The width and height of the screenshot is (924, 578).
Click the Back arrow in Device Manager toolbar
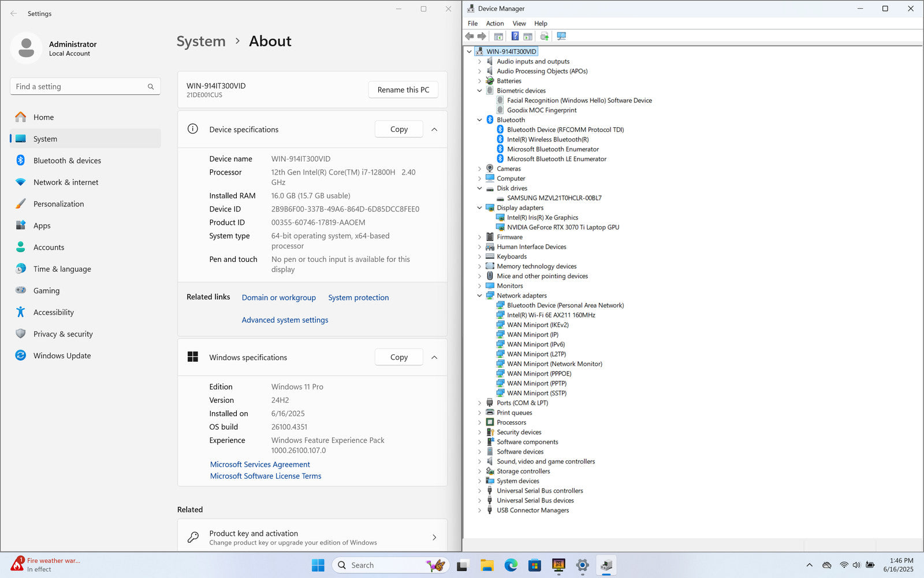coord(470,36)
